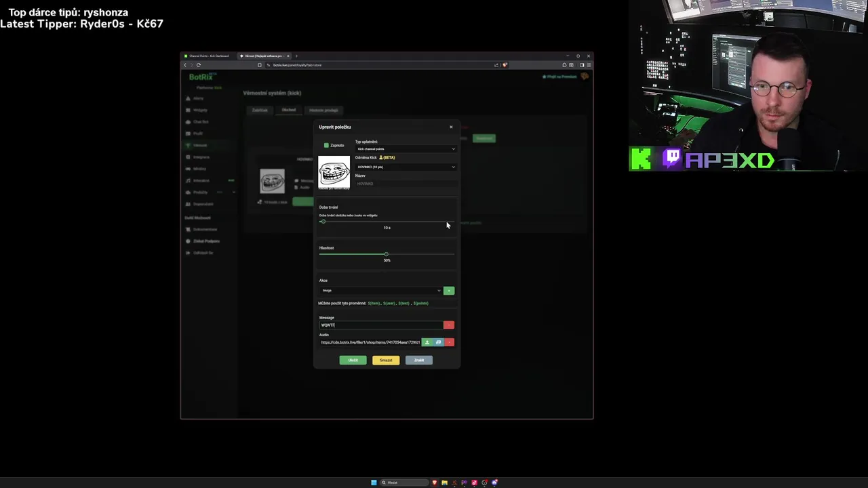Adjust the Doba trvání slider handle
Viewport: 868px width, 488px height.
(x=323, y=222)
